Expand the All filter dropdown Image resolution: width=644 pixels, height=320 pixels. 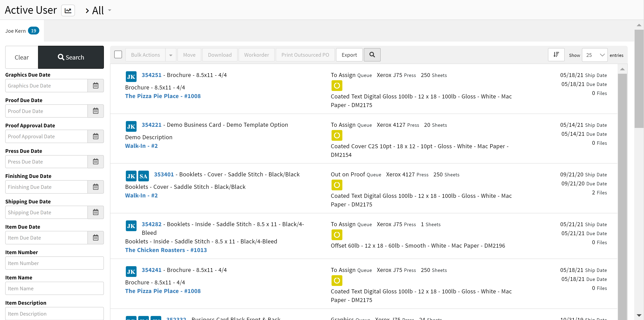point(109,11)
